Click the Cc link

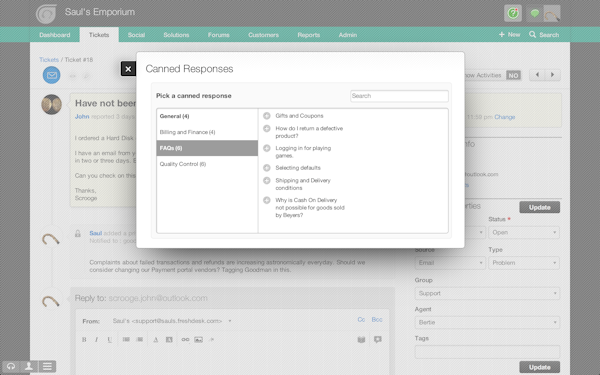pyautogui.click(x=361, y=320)
